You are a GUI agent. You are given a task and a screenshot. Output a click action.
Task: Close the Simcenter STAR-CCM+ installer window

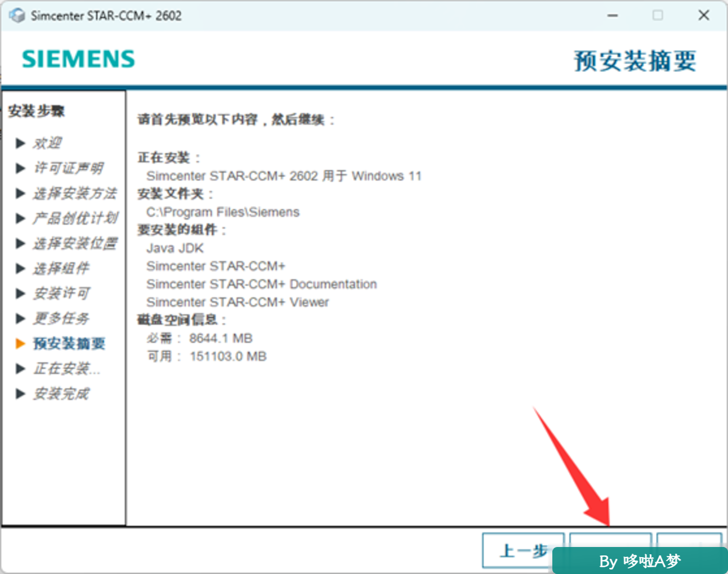(703, 15)
